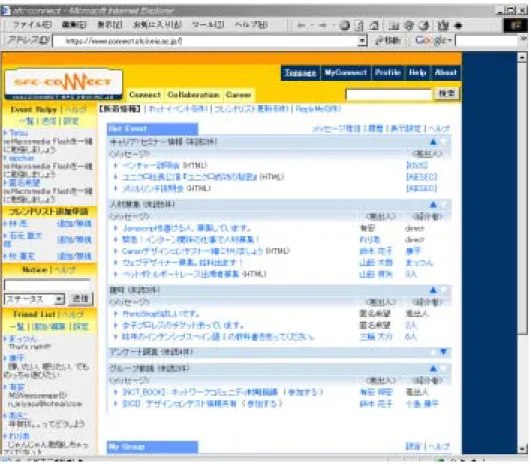This screenshot has width=531, height=464.
Task: Open 表示設定 link in Hot Event
Action: [x=406, y=129]
